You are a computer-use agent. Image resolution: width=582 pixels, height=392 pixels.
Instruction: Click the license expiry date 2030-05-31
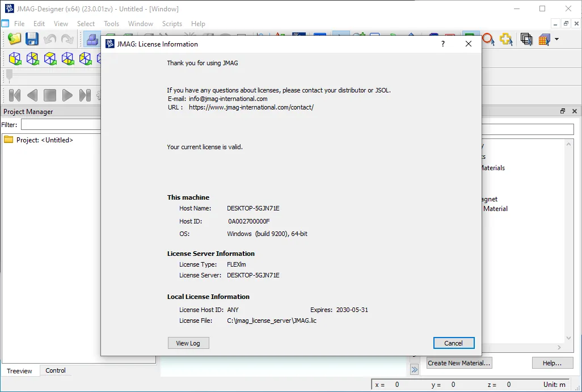[x=352, y=310]
